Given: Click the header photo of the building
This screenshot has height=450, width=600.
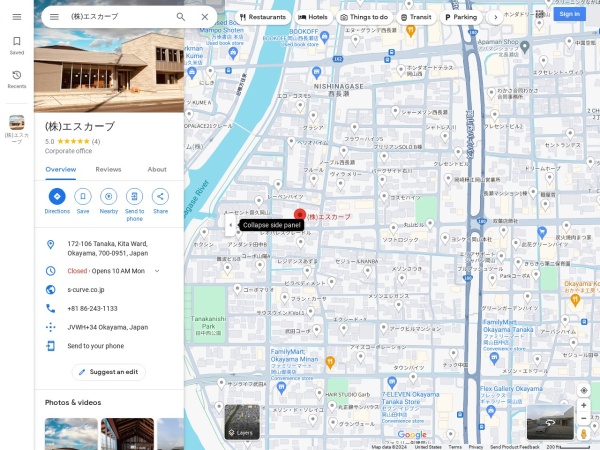Looking at the screenshot, I should pyautogui.click(x=109, y=69).
